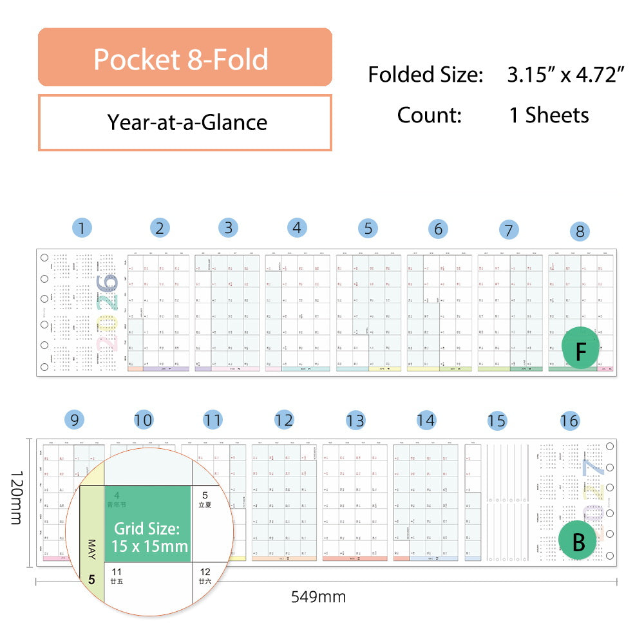644x644 pixels.
Task: Click panel marker number 14
Action: [x=426, y=421]
